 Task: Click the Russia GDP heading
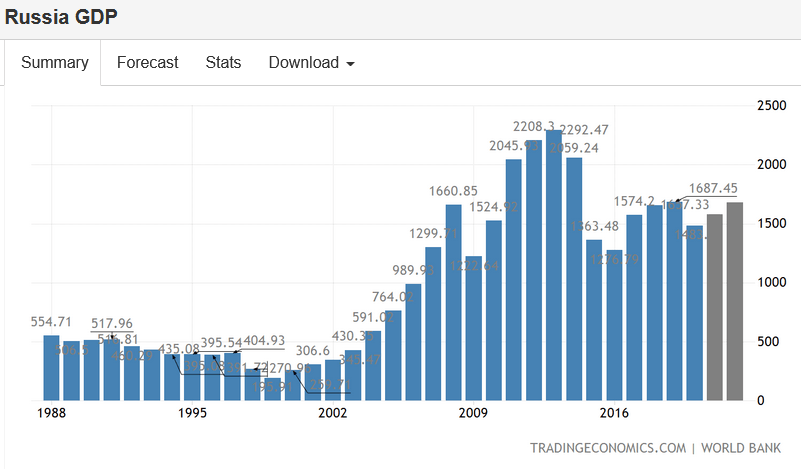(x=63, y=17)
